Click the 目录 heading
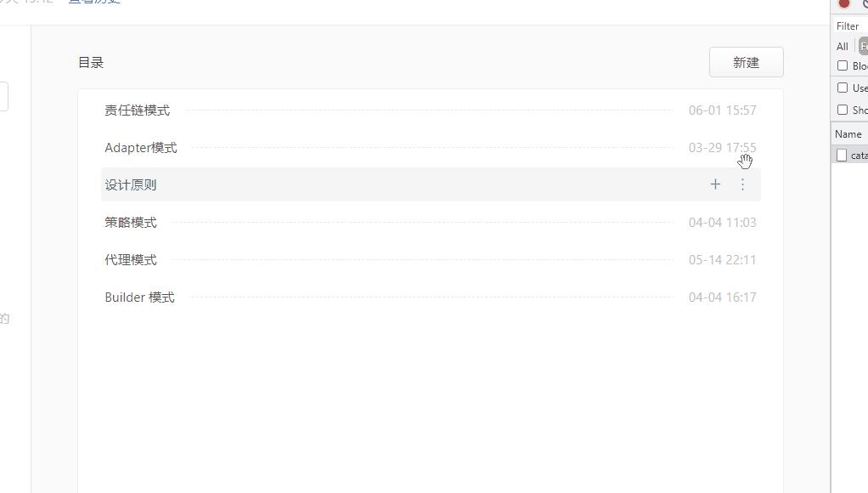Image resolution: width=868 pixels, height=493 pixels. coord(91,63)
